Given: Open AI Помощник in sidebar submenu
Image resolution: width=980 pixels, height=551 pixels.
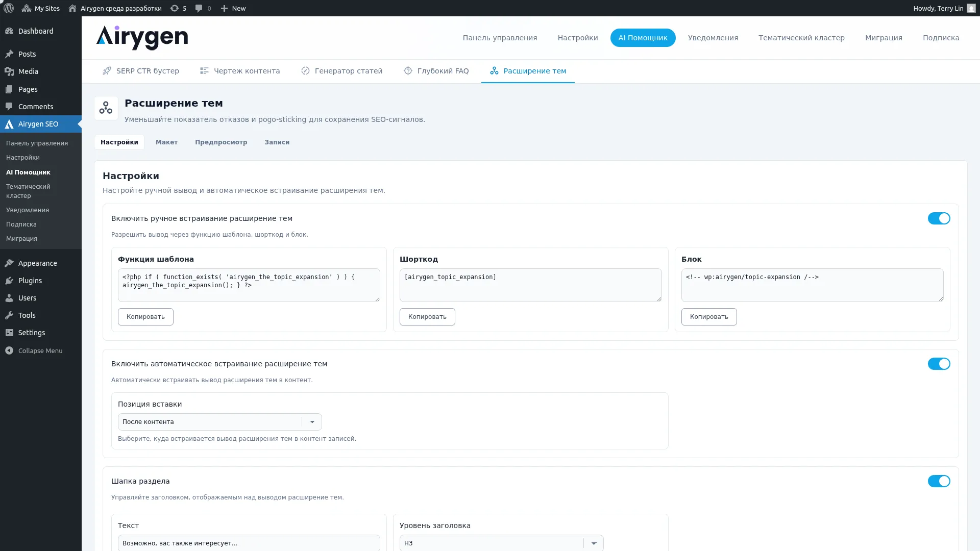Looking at the screenshot, I should point(28,172).
